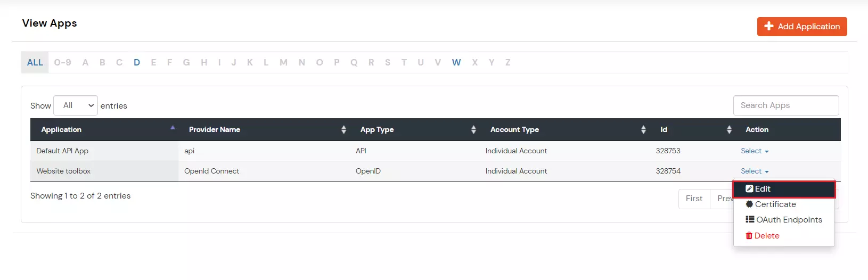The width and height of the screenshot is (868, 280).
Task: Sort by Provider Name column arrows
Action: coord(343,129)
